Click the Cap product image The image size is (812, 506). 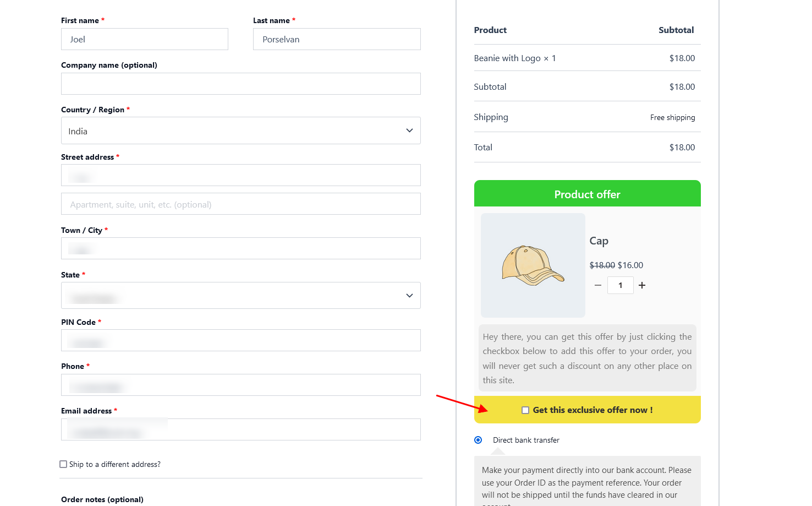(533, 265)
